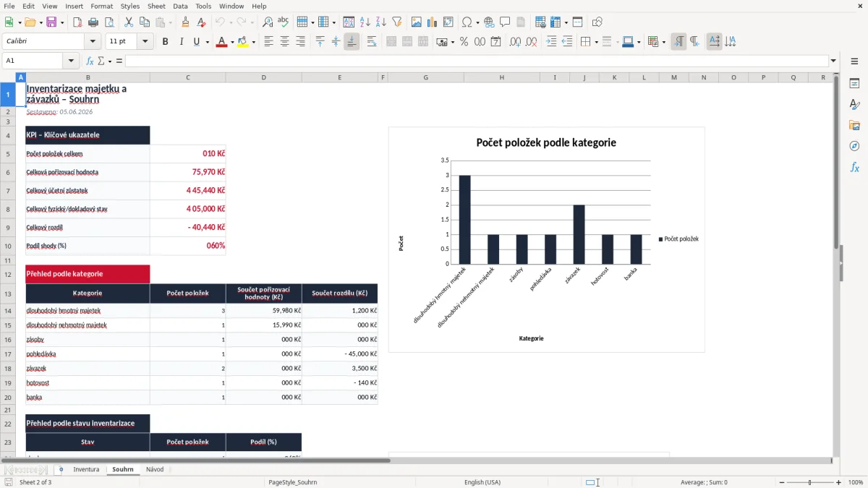Open the Function Wizard beside formula bar
Image resolution: width=868 pixels, height=488 pixels.
[x=90, y=61]
